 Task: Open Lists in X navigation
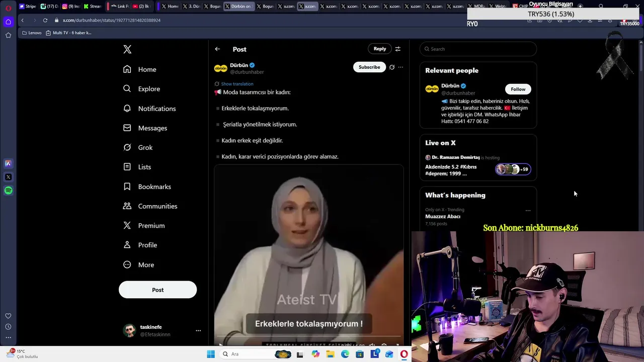point(137,167)
